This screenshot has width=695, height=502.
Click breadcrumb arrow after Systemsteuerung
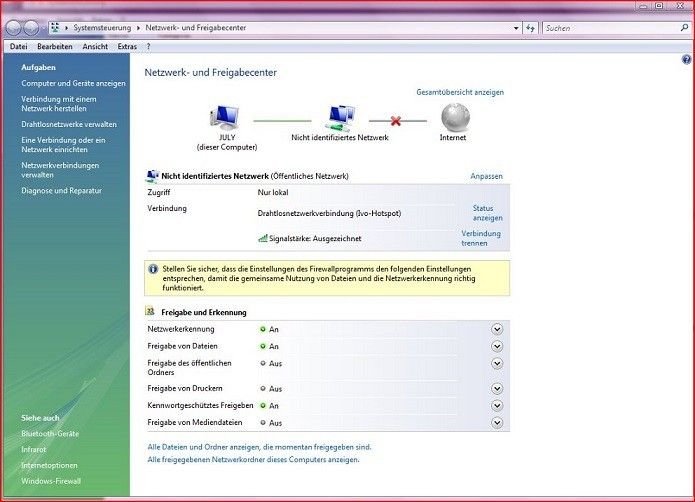(x=138, y=28)
